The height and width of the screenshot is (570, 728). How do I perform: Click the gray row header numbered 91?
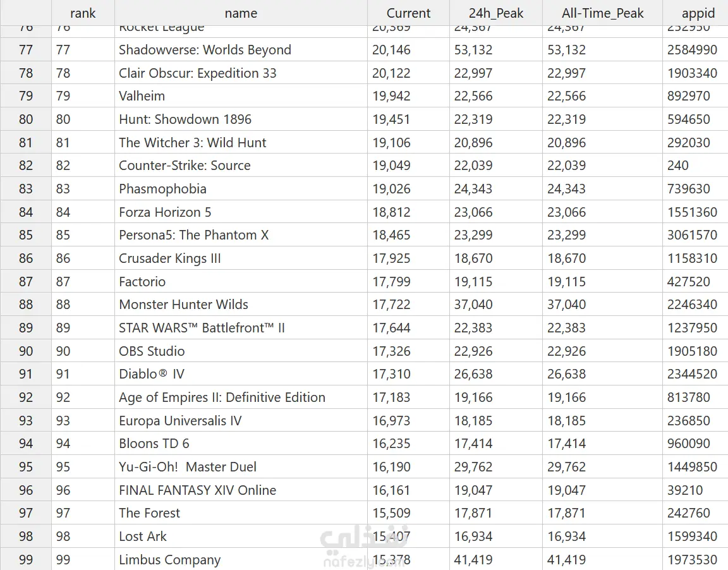click(26, 374)
